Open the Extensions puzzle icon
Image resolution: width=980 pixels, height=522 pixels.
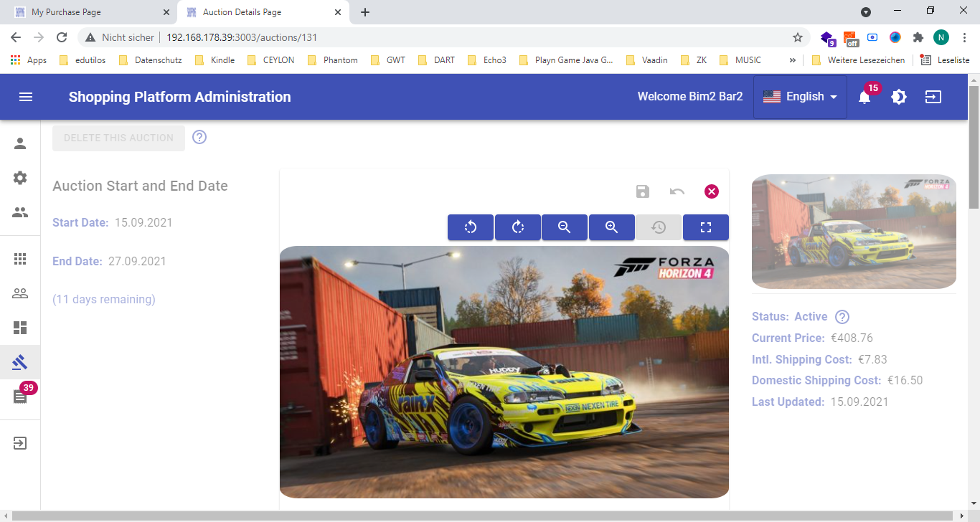(x=918, y=37)
